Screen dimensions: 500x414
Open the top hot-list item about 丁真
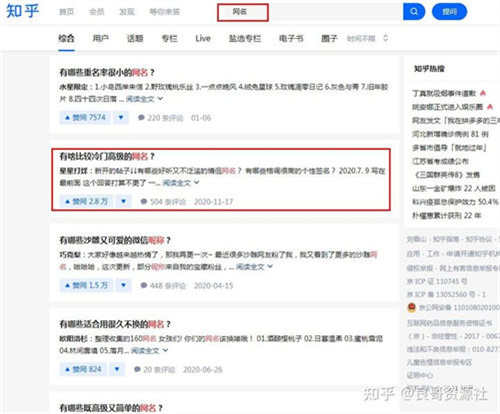point(444,93)
